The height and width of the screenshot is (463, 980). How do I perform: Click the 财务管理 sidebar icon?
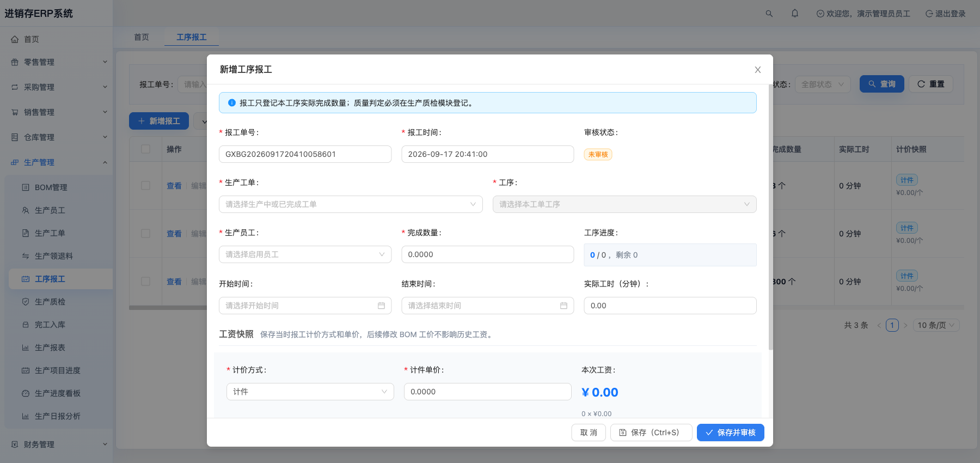coord(15,444)
